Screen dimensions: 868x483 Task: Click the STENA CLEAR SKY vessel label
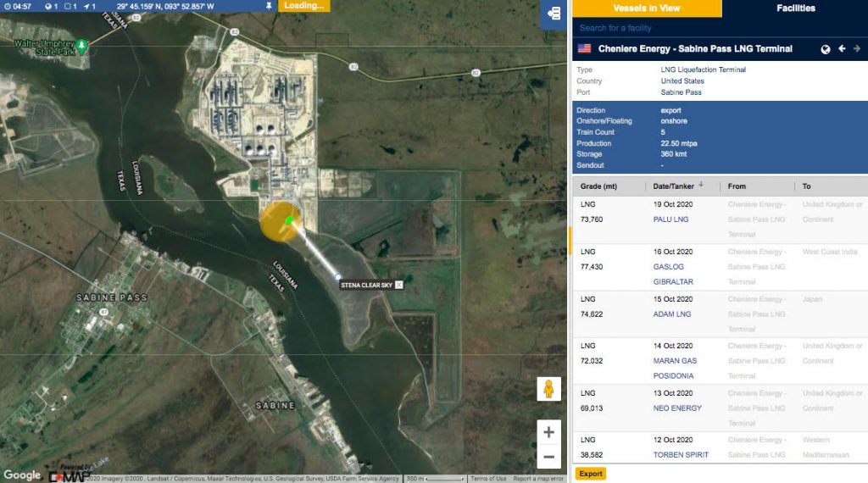pyautogui.click(x=366, y=285)
